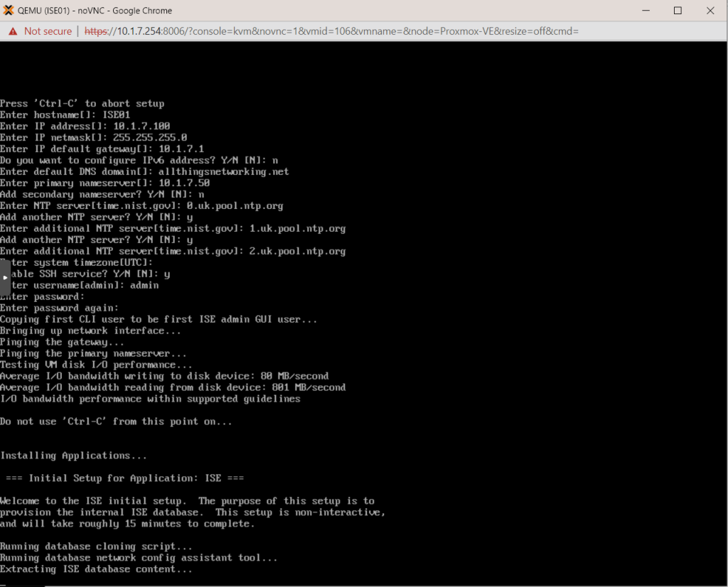The height and width of the screenshot is (587, 728).
Task: Click the "Pinging the gateway..." line
Action: (x=63, y=342)
